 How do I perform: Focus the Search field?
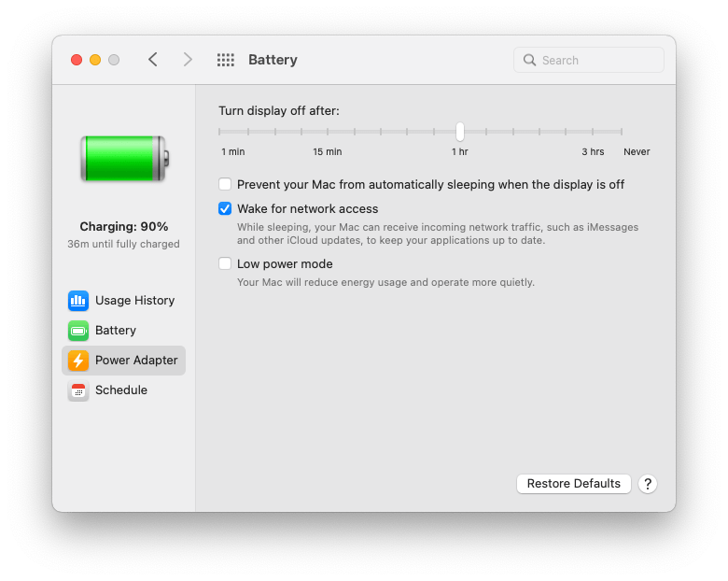pos(588,60)
